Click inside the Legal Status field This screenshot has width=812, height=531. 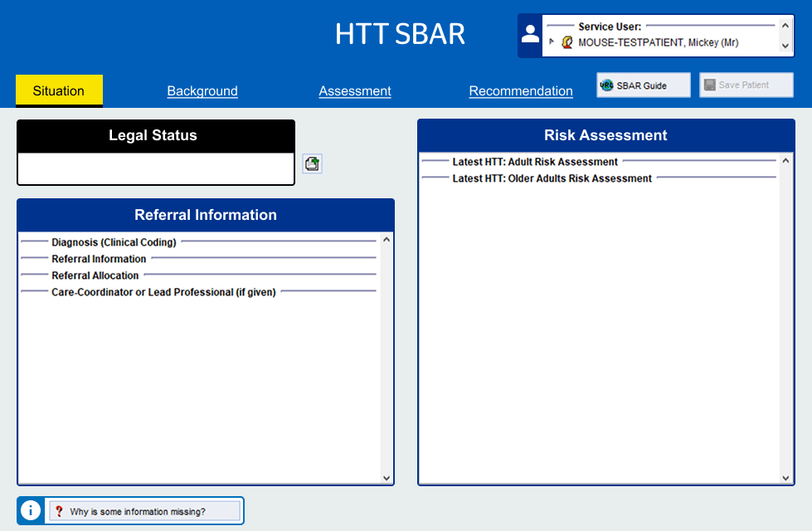(156, 168)
